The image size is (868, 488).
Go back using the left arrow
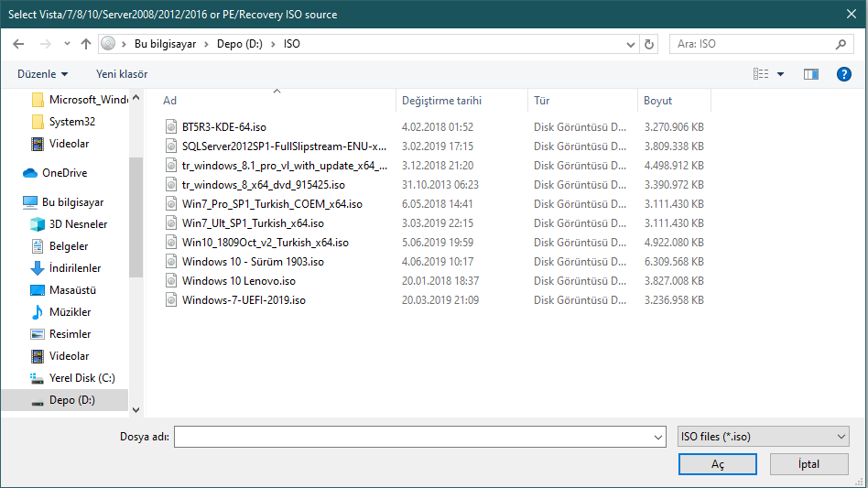pos(18,44)
